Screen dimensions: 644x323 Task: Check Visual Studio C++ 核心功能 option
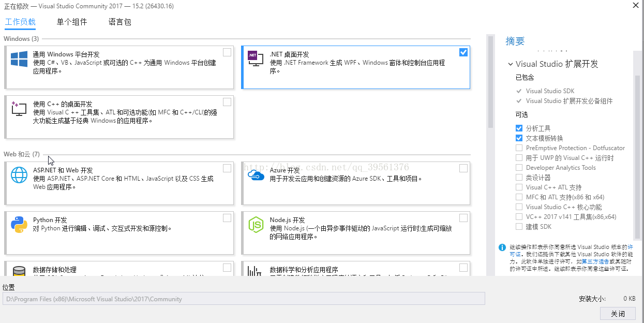pos(519,207)
